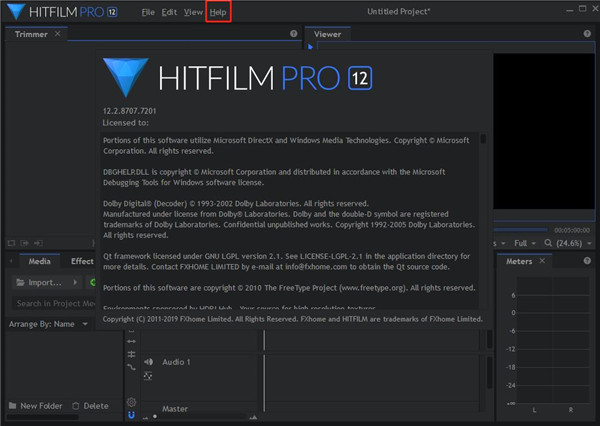Open the File menu
The height and width of the screenshot is (426, 600).
coord(148,12)
